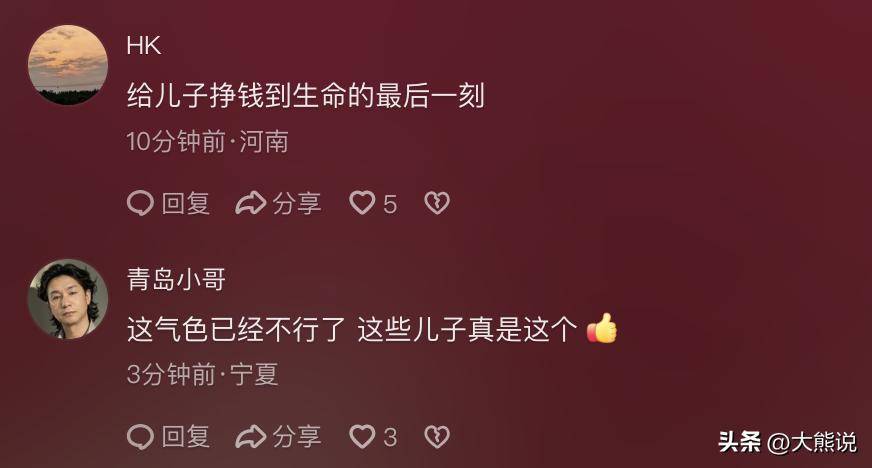This screenshot has height=468, width=872.
Task: Click reply bubble icon under 青岛小哥's comment
Action: pos(140,437)
